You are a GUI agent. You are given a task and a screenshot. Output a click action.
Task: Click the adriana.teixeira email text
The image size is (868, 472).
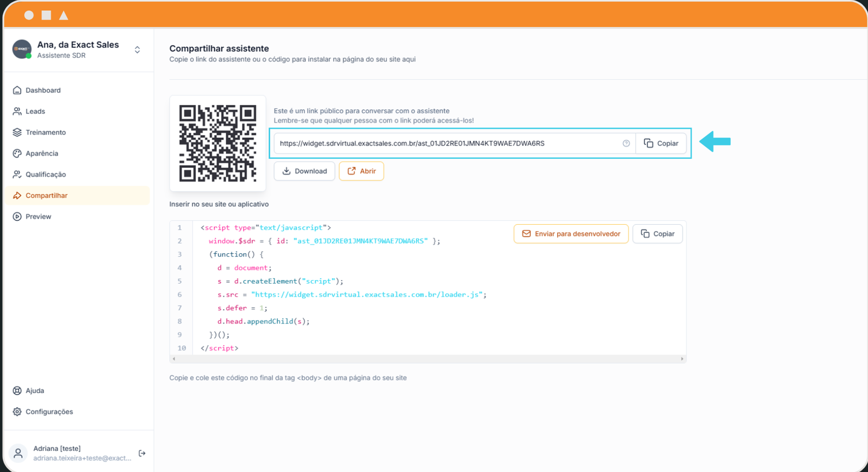click(82, 458)
